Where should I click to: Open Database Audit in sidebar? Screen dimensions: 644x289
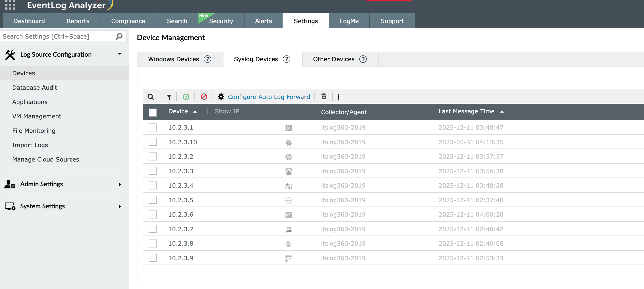[x=35, y=88]
